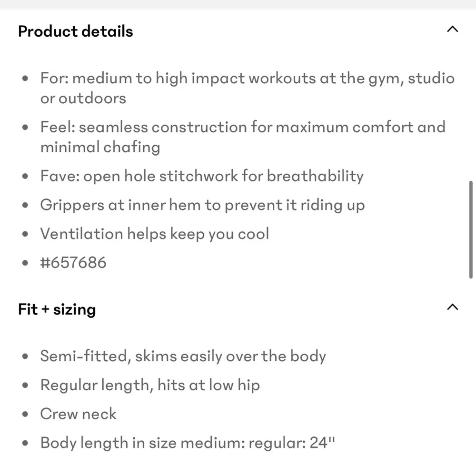Select the Regular length bullet point
Viewport: 476px width, 476px height.
150,385
